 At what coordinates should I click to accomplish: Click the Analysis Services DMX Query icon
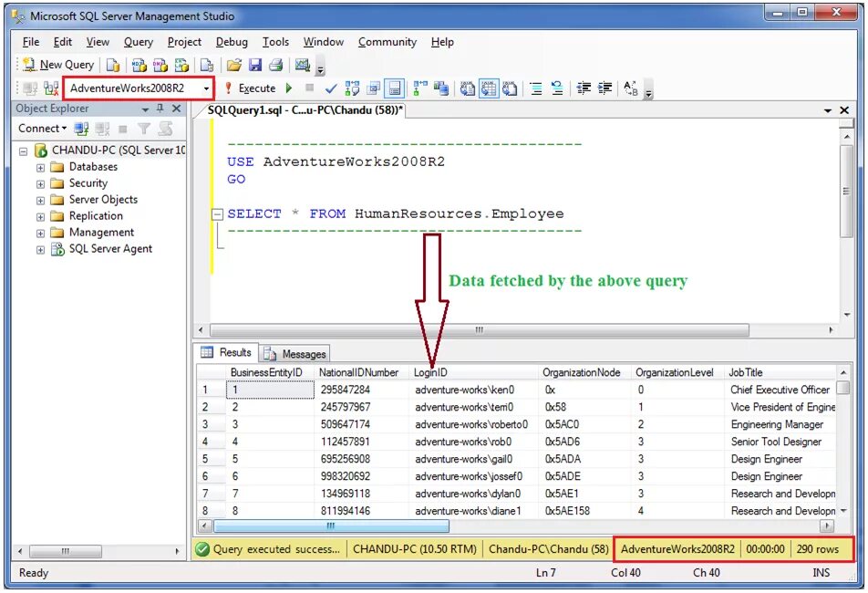pyautogui.click(x=160, y=66)
